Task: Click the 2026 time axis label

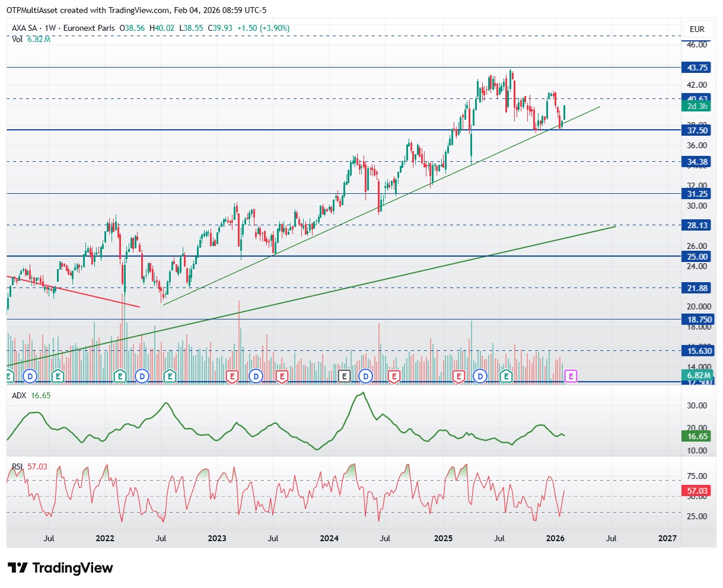Action: pos(555,538)
